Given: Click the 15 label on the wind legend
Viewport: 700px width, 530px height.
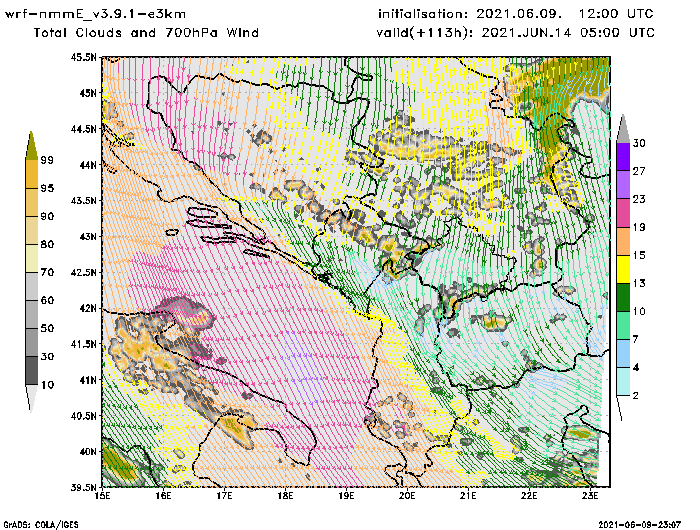Looking at the screenshot, I should 639,255.
